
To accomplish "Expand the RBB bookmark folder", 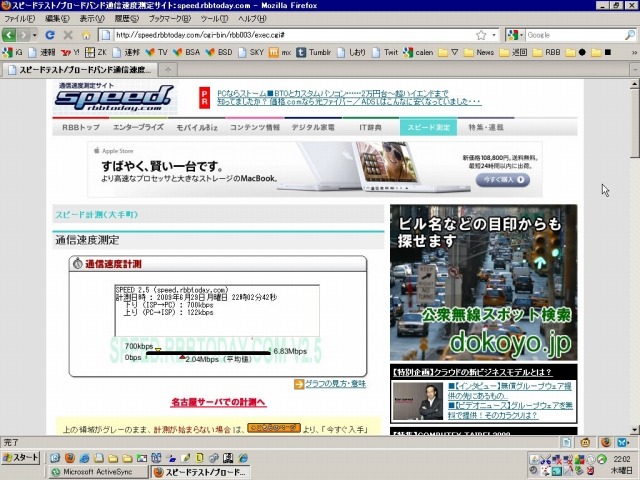I will pyautogui.click(x=547, y=52).
